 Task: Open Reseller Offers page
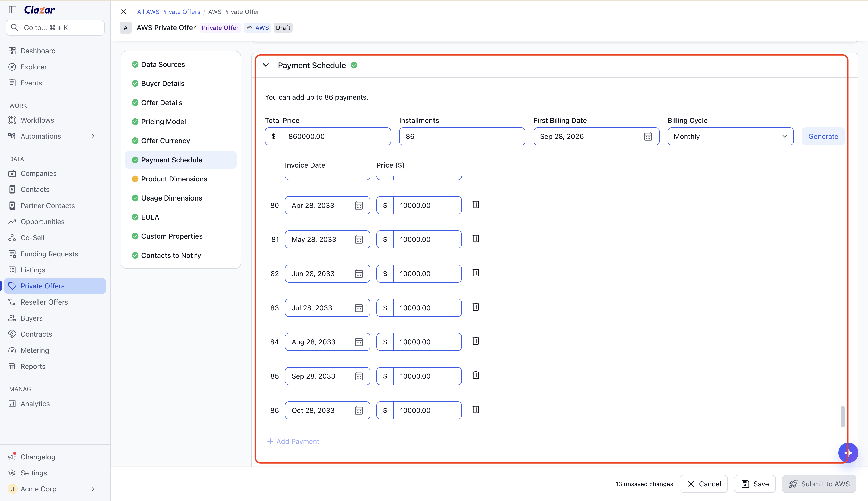[x=55, y=302]
